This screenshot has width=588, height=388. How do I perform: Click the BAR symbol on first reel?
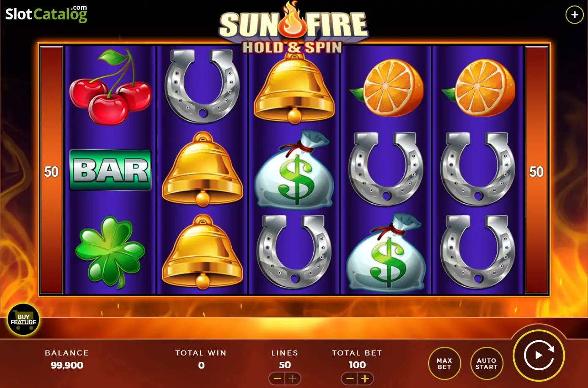point(110,170)
